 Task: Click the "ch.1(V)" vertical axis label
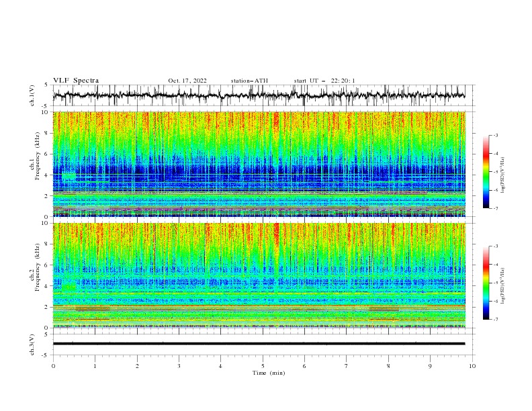[32, 95]
